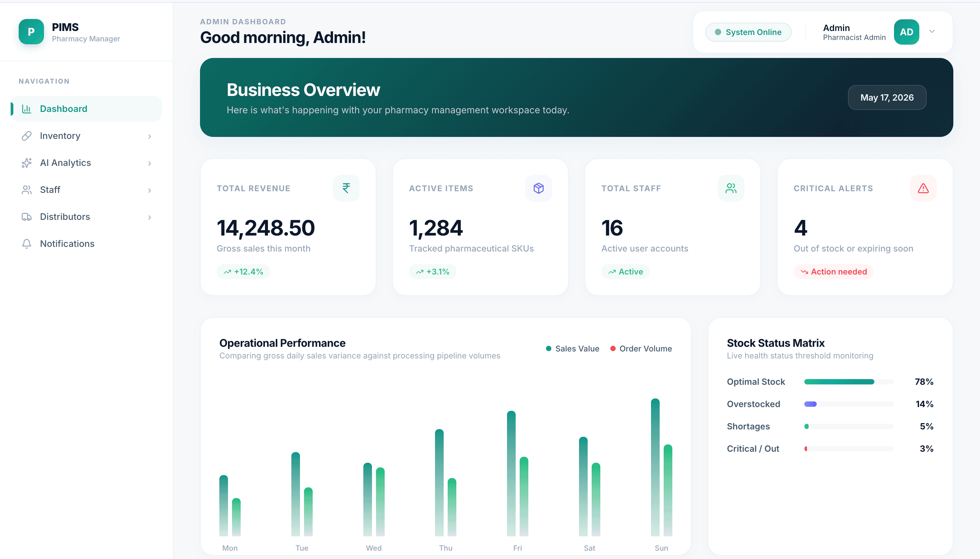The height and width of the screenshot is (559, 980).
Task: Open Notifications from the sidebar
Action: [x=86, y=244]
